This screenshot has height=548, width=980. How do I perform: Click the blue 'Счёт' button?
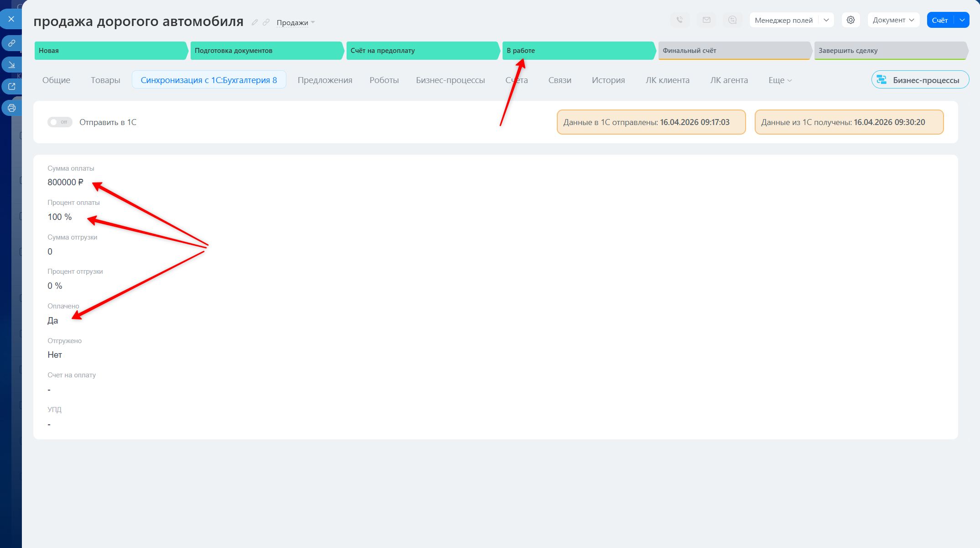click(x=940, y=20)
